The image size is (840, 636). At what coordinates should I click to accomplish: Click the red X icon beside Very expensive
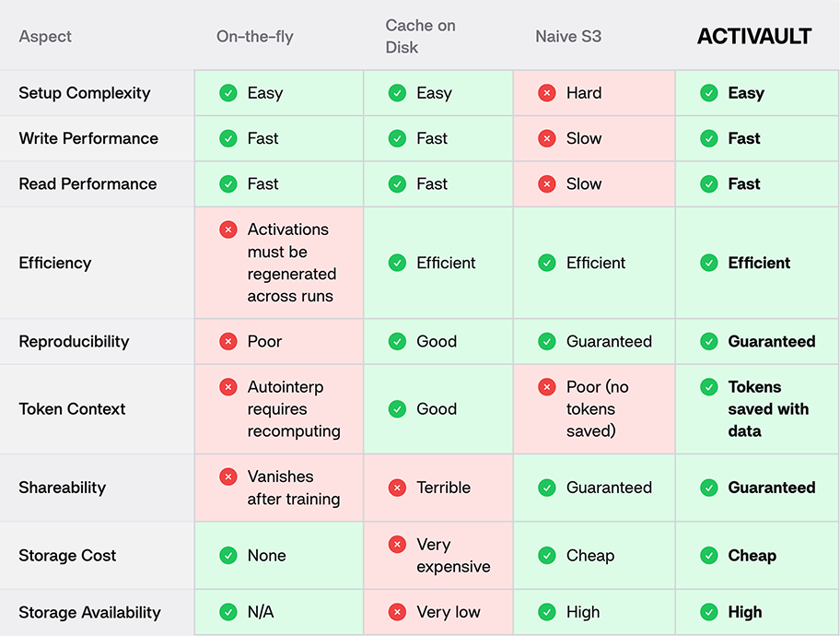(397, 545)
